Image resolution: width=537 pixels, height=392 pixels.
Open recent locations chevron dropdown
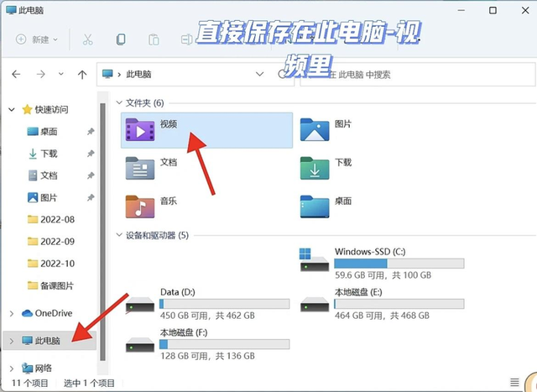(x=61, y=74)
